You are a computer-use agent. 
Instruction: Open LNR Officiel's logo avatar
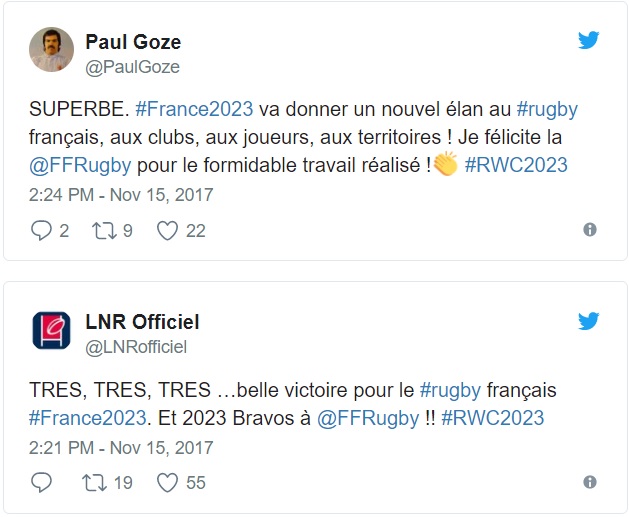50,330
